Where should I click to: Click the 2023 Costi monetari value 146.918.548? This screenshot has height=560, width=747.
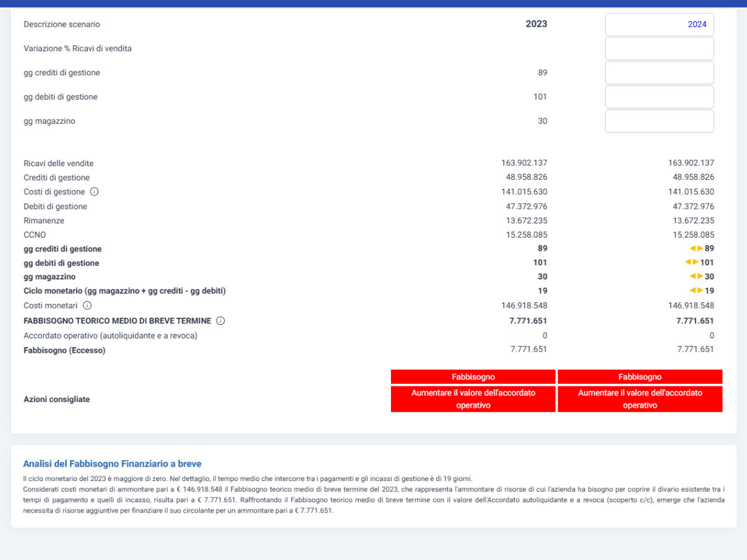coord(524,306)
